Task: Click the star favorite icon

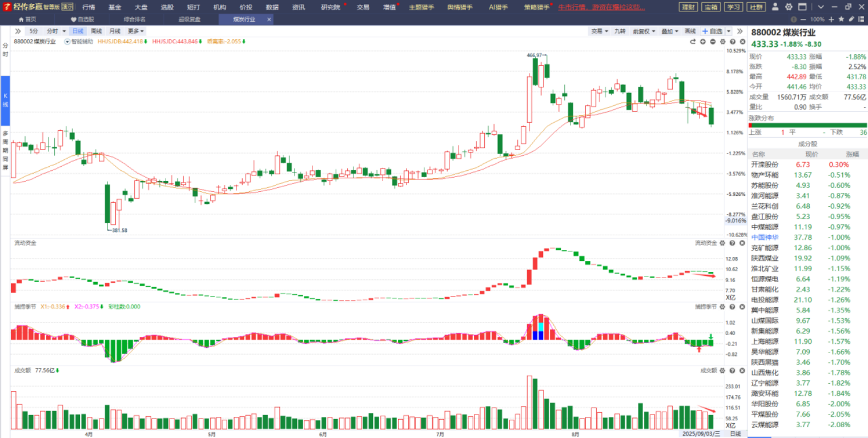Action: click(x=841, y=19)
